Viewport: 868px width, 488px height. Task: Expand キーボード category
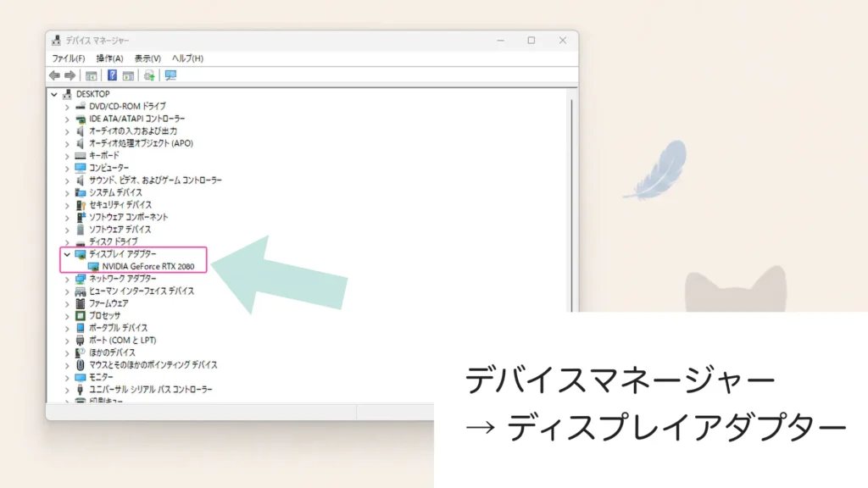pos(67,156)
